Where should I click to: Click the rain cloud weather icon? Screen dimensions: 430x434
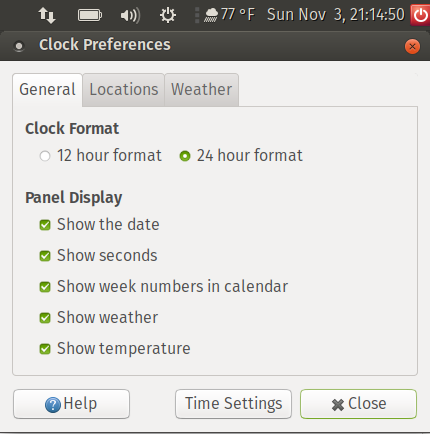211,15
